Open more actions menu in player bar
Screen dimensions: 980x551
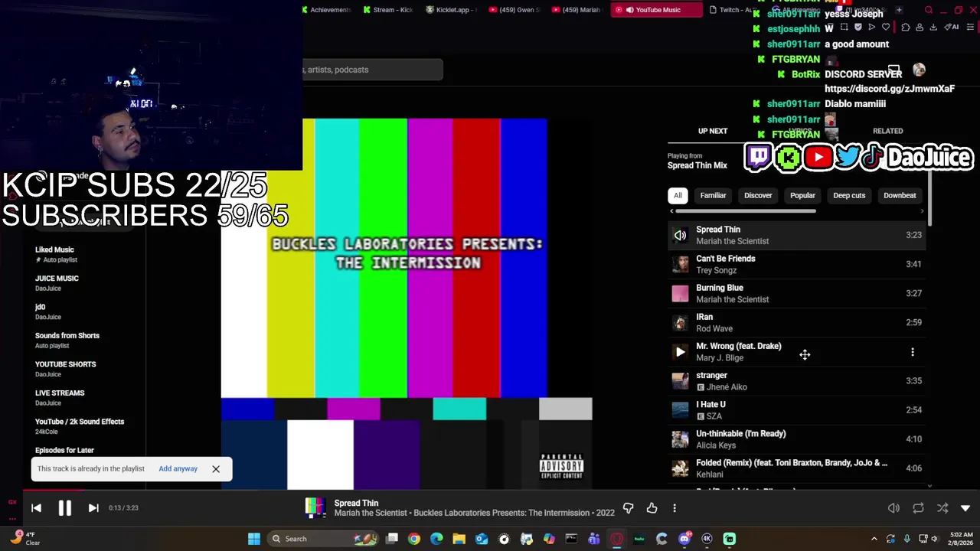[675, 508]
